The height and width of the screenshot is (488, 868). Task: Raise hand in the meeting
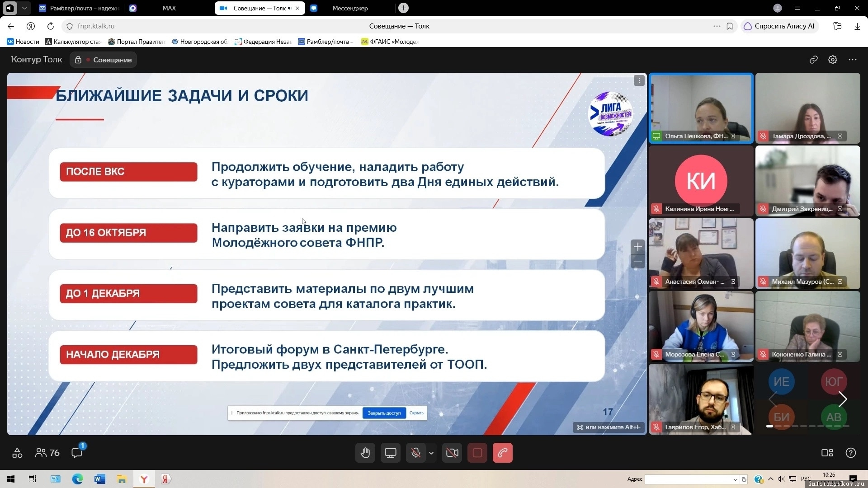point(365,453)
